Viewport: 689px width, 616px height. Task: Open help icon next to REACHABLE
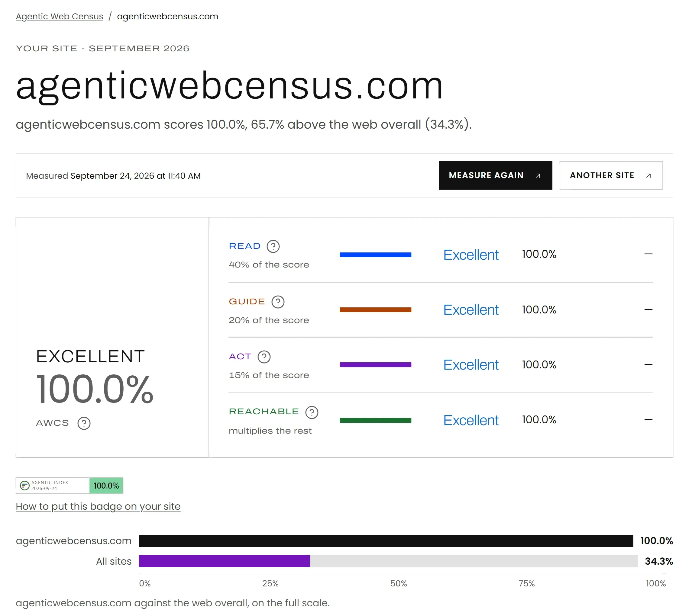(x=312, y=412)
